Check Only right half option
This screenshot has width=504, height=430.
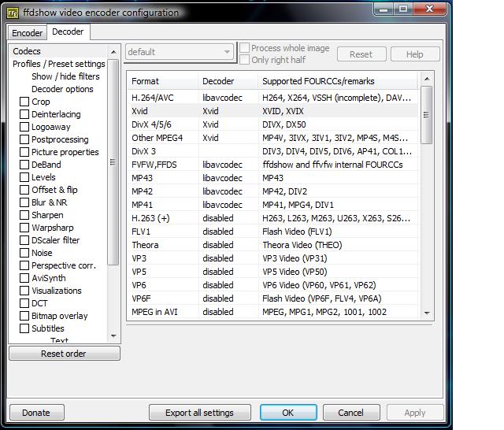coord(245,60)
